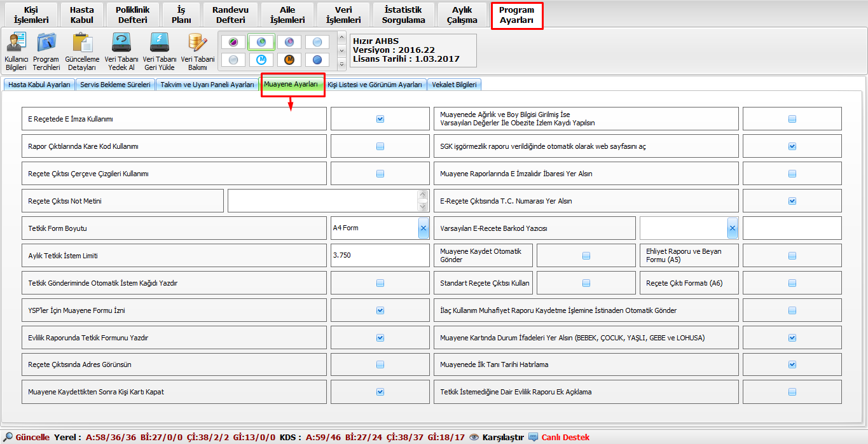Open Güncelleme Detayları clipboard icon
868x444 pixels.
81,43
